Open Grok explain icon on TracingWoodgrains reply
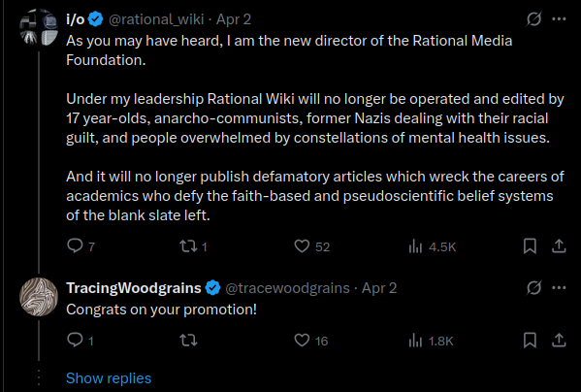This screenshot has height=392, width=581. click(x=533, y=287)
